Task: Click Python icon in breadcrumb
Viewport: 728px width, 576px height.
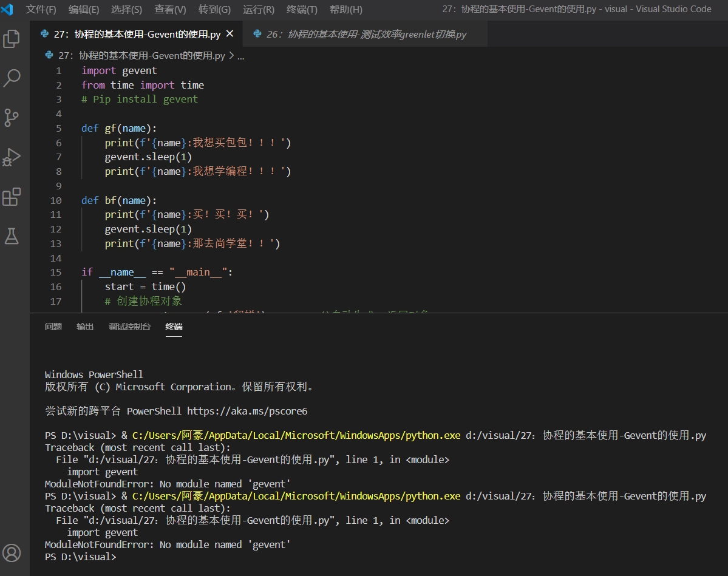Action: pos(49,55)
